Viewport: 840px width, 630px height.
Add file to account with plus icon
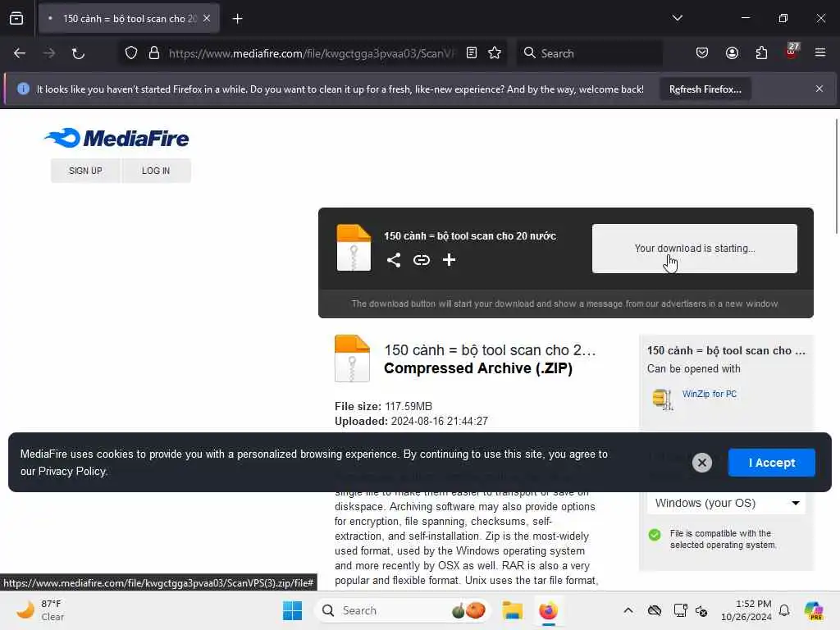click(449, 260)
